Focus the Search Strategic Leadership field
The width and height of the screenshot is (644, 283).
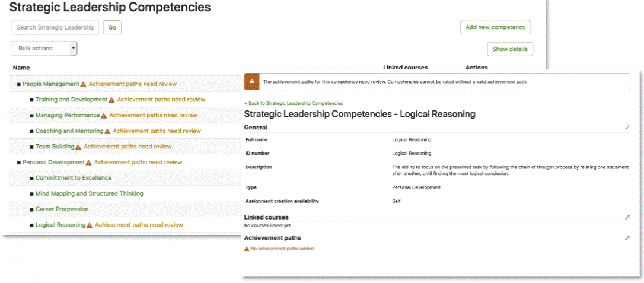click(x=56, y=27)
